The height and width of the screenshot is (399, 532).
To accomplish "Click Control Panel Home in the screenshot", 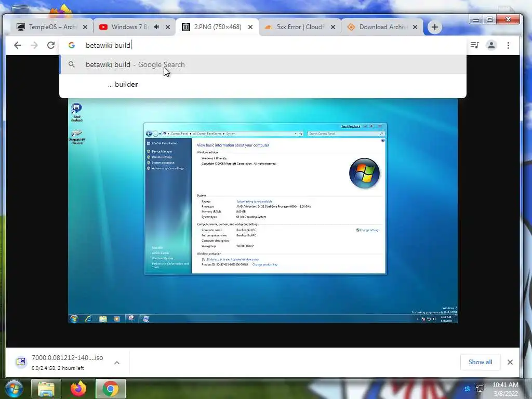I will (x=164, y=143).
